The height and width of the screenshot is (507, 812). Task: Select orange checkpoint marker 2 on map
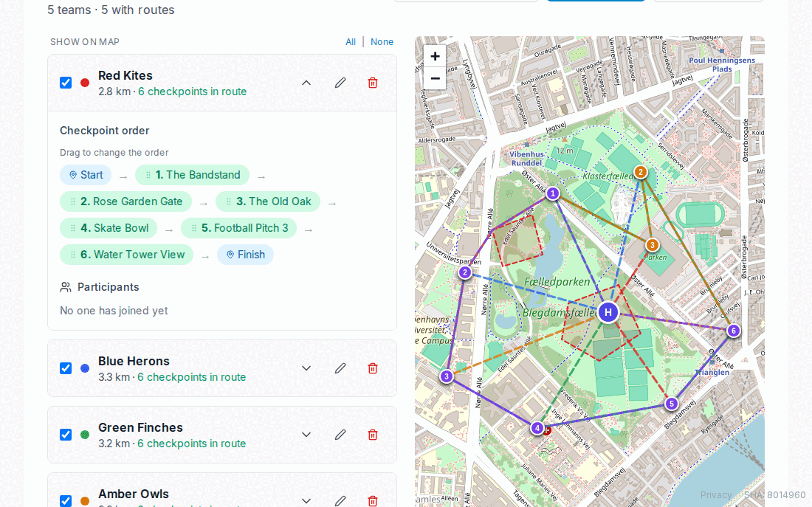pos(641,172)
